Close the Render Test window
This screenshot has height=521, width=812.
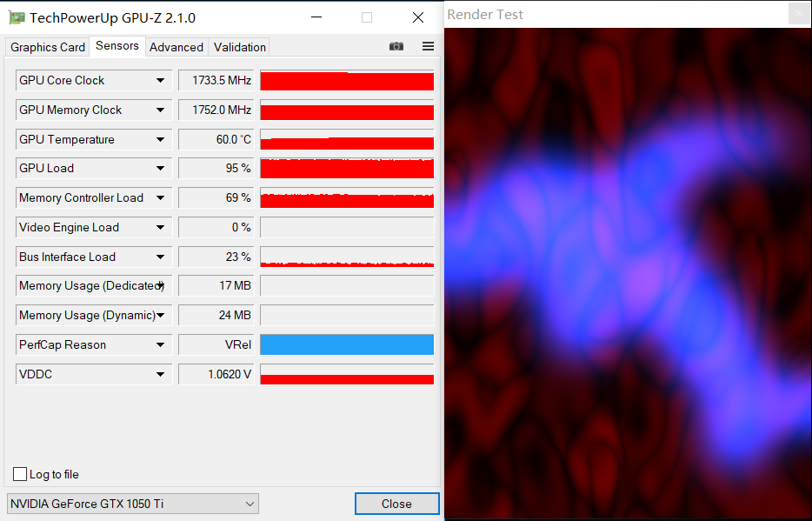(799, 14)
